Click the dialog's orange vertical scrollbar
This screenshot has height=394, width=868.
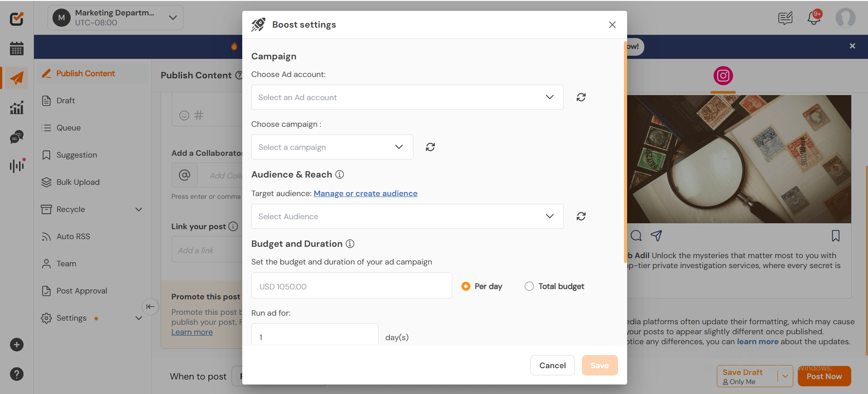[x=626, y=152]
